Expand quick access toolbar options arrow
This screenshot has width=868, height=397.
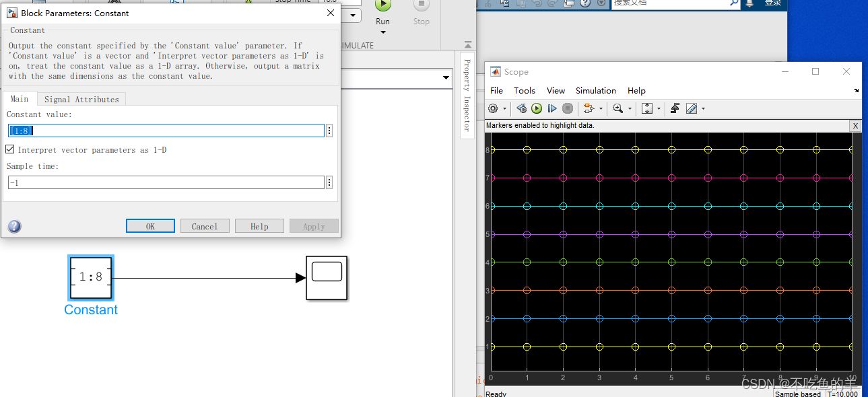pos(601,3)
